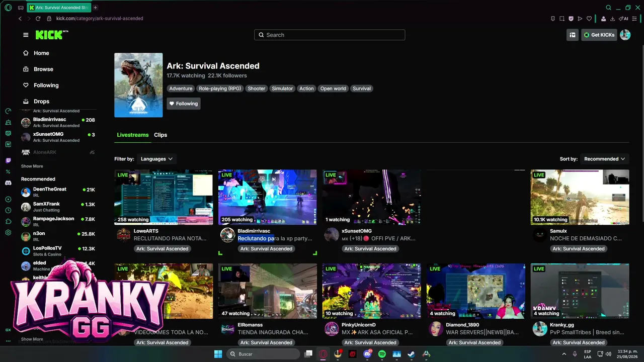Click the Get KICKs button

tap(599, 35)
